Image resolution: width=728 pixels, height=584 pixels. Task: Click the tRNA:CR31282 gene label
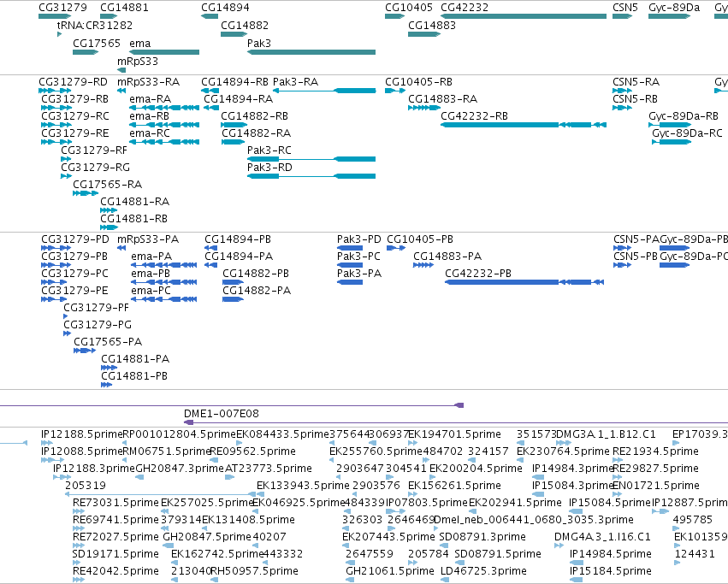tap(95, 25)
